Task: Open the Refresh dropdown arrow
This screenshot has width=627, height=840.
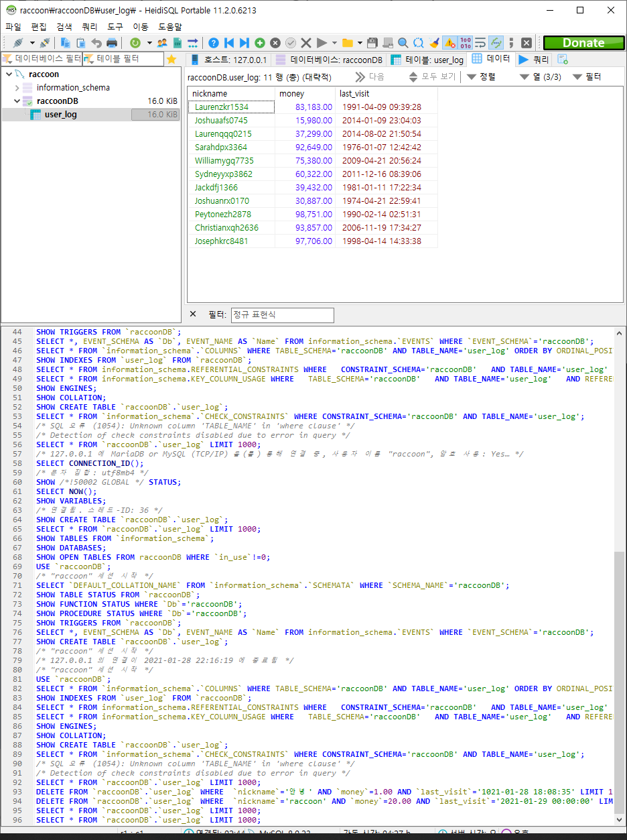Action: point(149,42)
